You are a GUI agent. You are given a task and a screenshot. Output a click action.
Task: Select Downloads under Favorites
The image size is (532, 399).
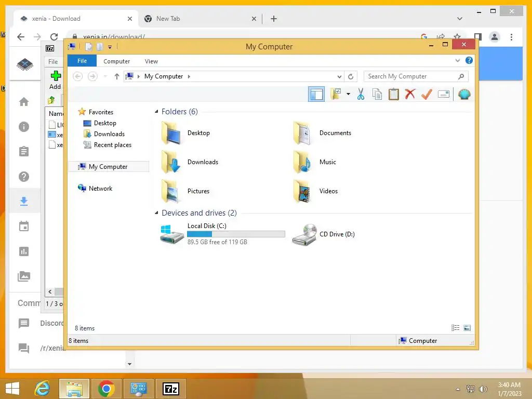(x=109, y=134)
